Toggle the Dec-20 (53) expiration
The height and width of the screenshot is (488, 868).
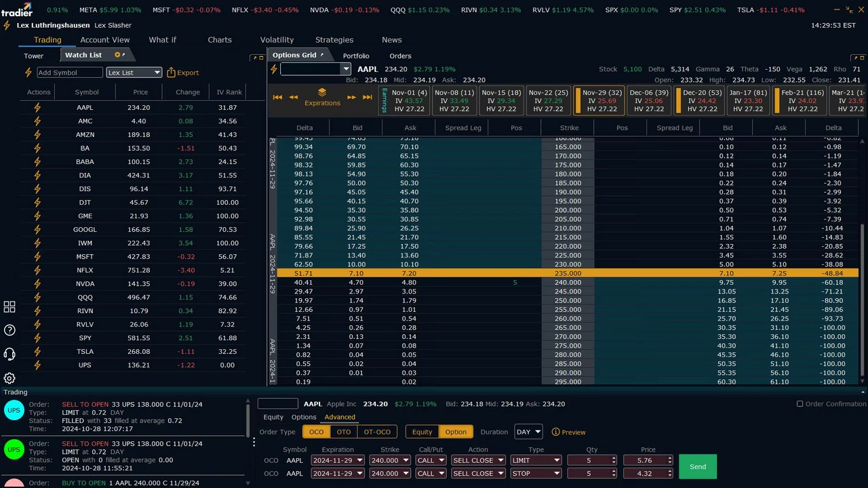pos(699,100)
